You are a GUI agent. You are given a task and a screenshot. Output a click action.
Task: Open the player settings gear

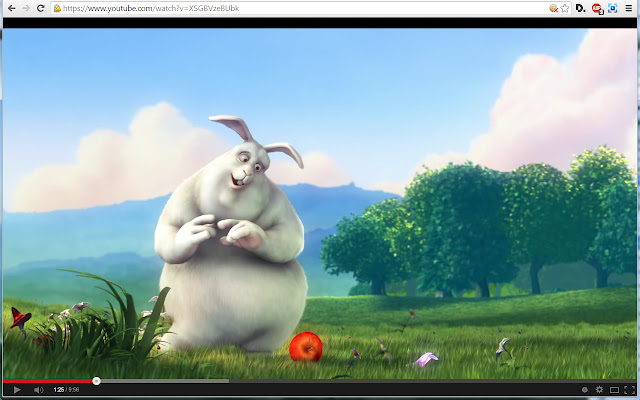[599, 390]
